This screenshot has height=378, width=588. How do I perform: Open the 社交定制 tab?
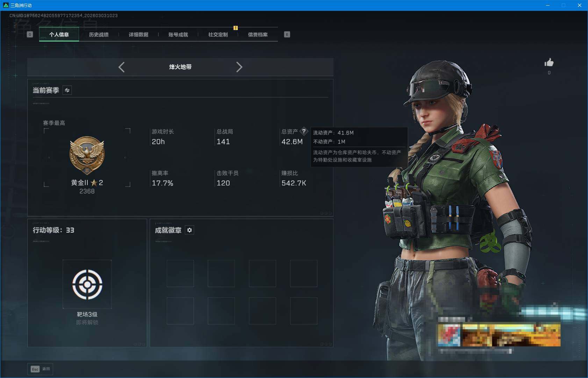218,35
